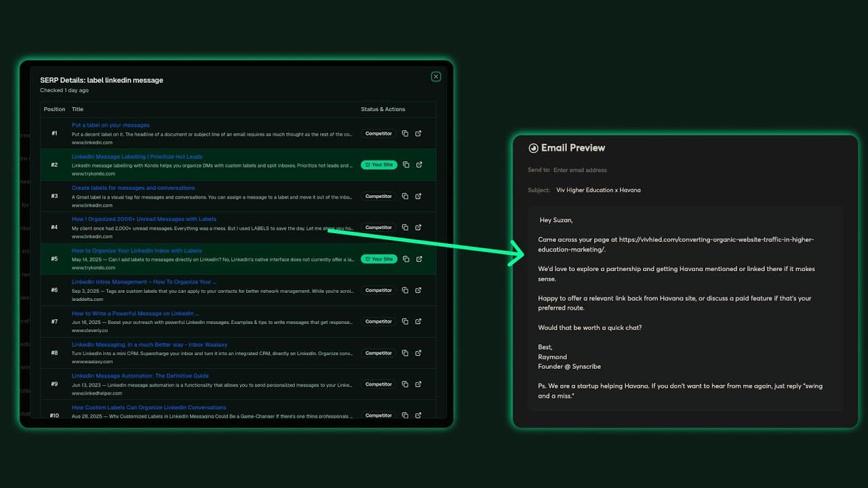Click the Competitor badge in row #9
The width and height of the screenshot is (868, 488).
pyautogui.click(x=378, y=384)
